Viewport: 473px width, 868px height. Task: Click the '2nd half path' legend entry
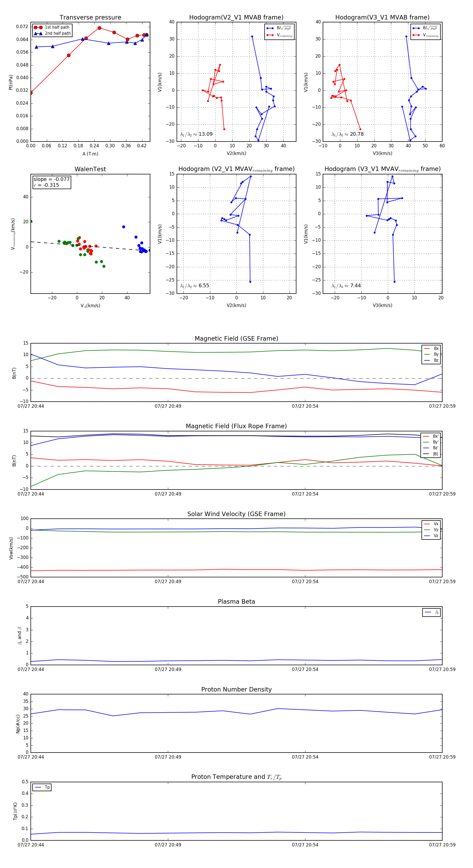(x=52, y=33)
